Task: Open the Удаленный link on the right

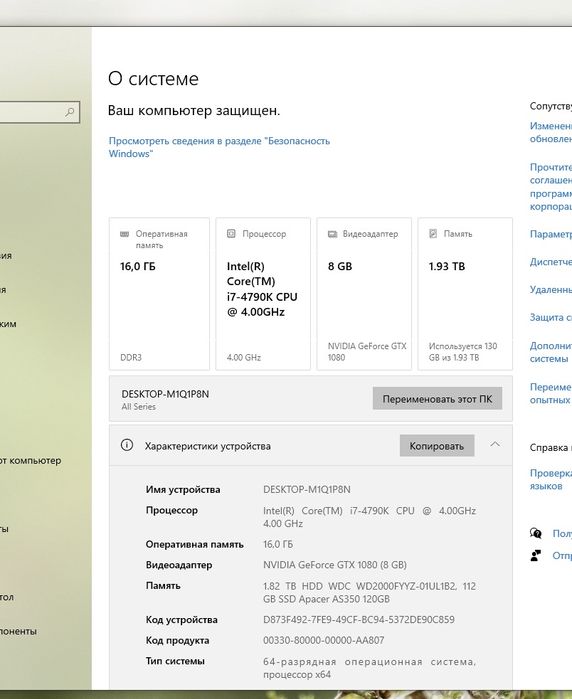Action: (x=551, y=289)
